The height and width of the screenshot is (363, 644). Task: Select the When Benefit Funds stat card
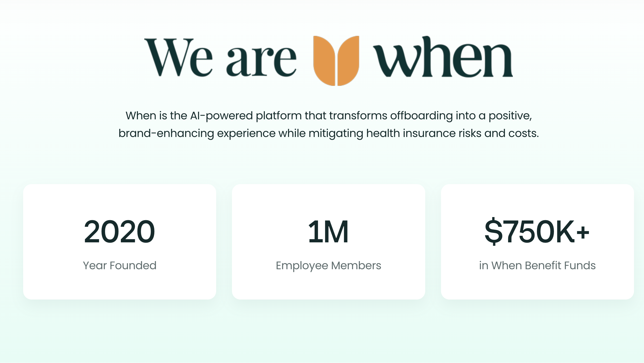(x=537, y=242)
